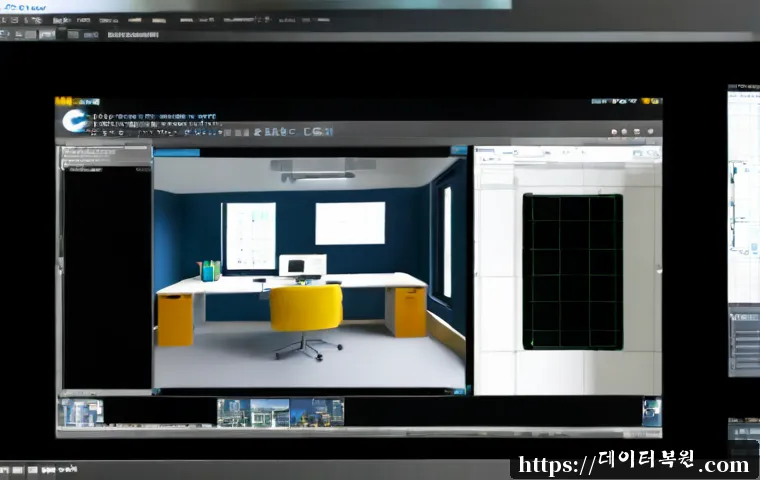Image resolution: width=760 pixels, height=480 pixels.
Task: Open the middle thumbnail showing a white building
Action: click(270, 413)
